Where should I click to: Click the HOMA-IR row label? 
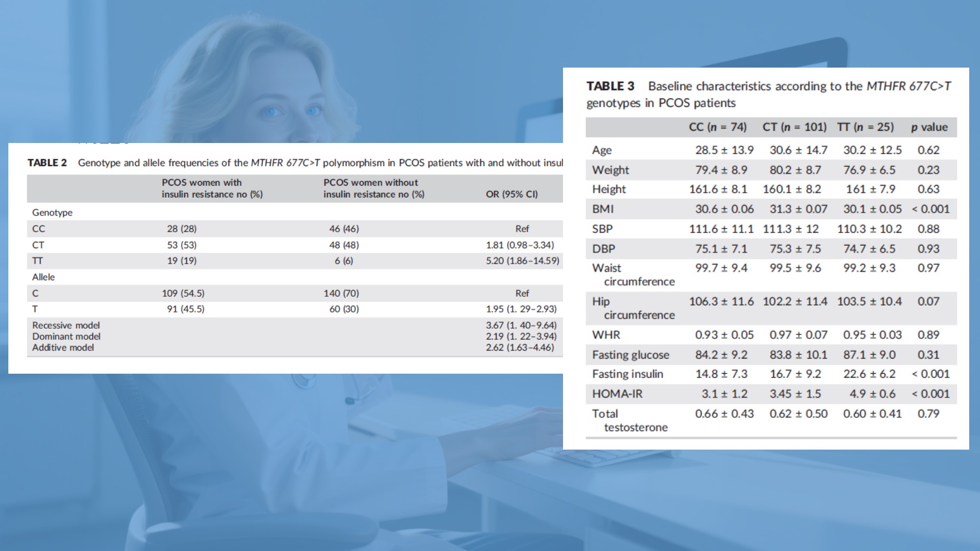617,394
